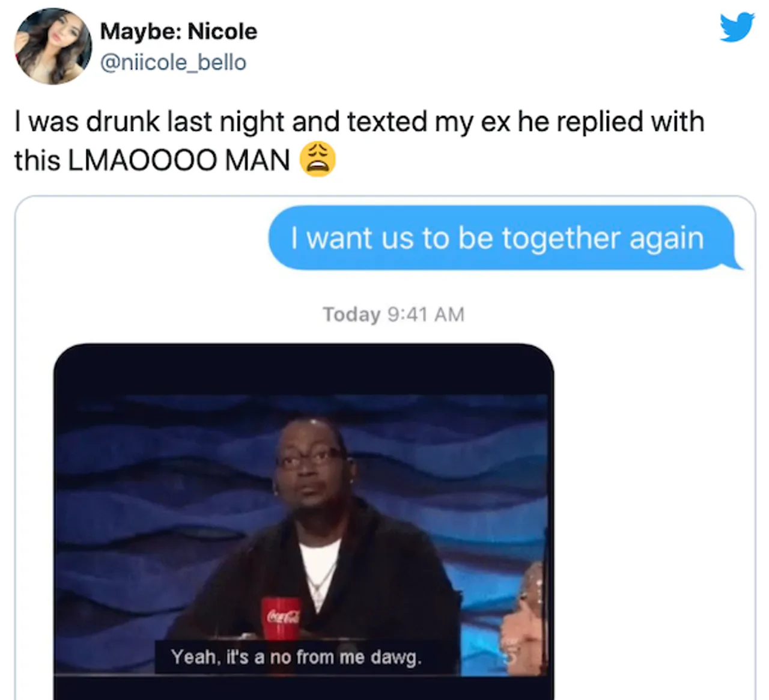Open the embedded screenshot image card
This screenshot has height=700, width=769.
(384, 448)
